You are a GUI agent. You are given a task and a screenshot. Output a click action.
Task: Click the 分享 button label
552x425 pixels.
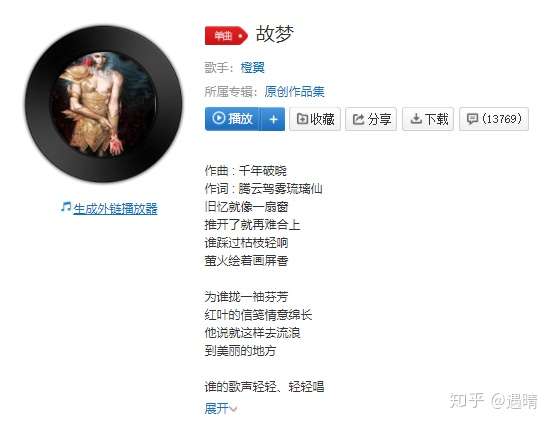tap(379, 119)
